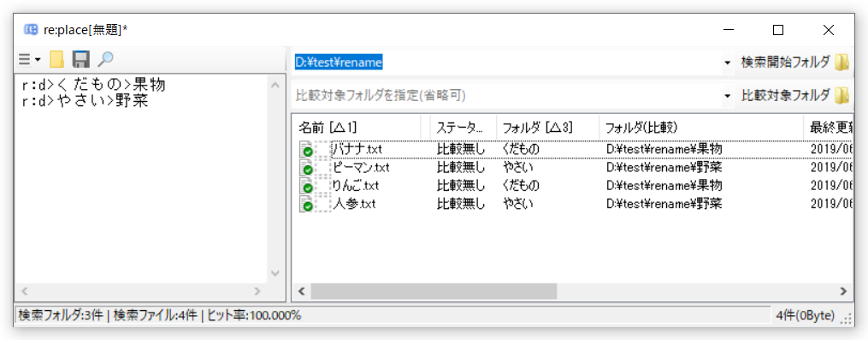Click the 検索フォルダ:3件 status bar text
The height and width of the screenshot is (340, 868).
62,316
